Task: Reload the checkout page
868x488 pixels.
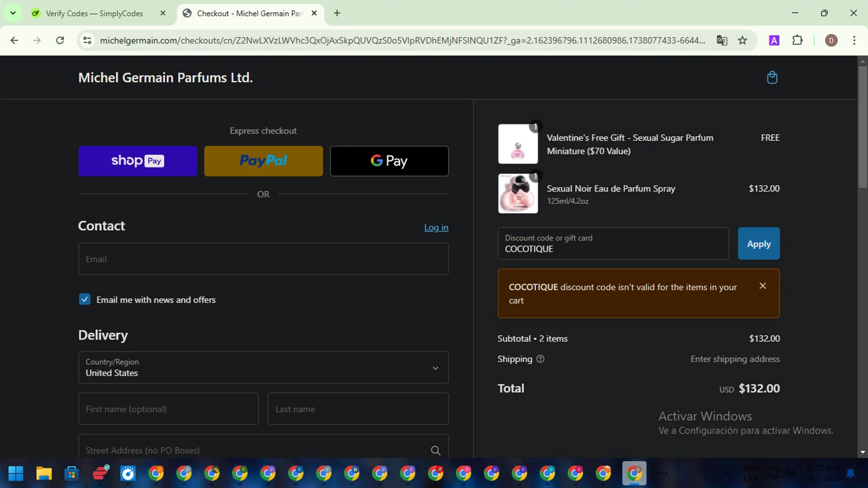Action: [x=60, y=40]
